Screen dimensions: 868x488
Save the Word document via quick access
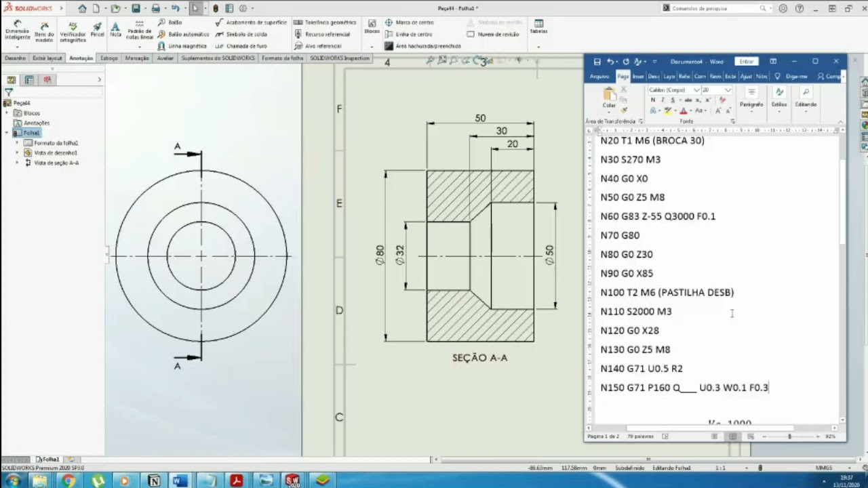click(597, 61)
